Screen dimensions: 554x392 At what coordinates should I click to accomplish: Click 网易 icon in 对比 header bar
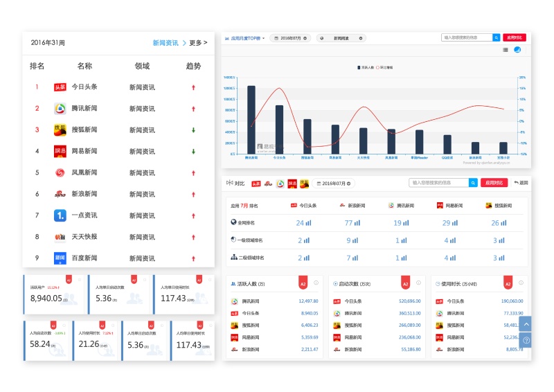click(292, 184)
